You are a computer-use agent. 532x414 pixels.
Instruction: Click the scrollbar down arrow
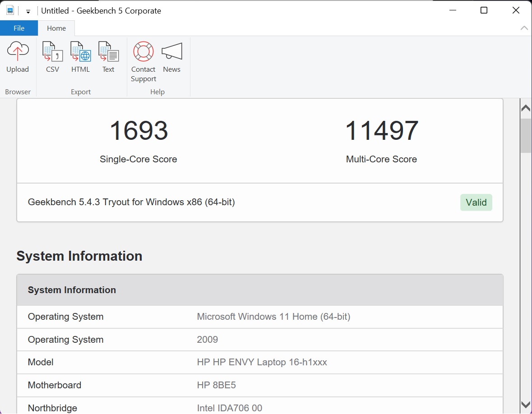(526, 405)
